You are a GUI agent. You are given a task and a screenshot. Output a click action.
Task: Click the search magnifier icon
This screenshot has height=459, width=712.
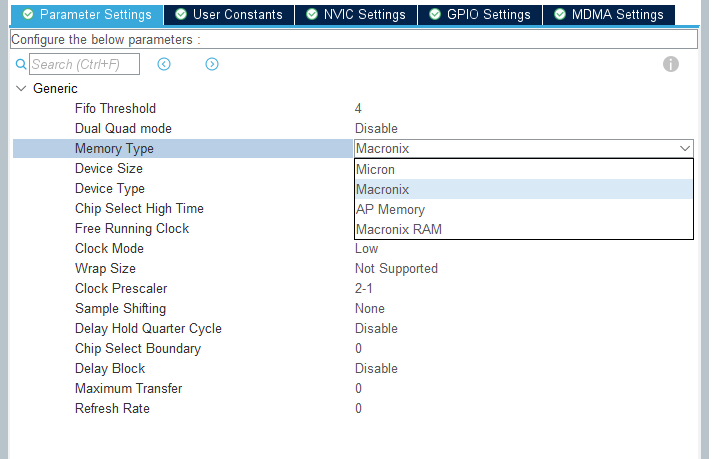point(21,64)
